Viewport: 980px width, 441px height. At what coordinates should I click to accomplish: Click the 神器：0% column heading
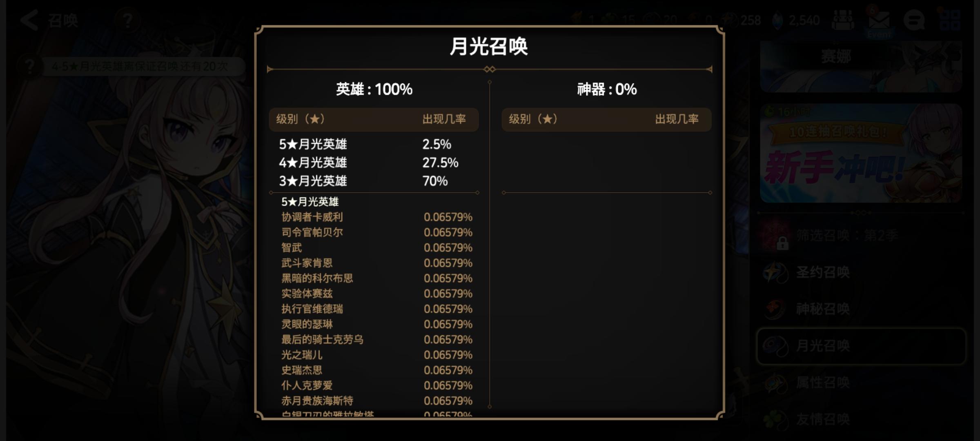point(607,89)
